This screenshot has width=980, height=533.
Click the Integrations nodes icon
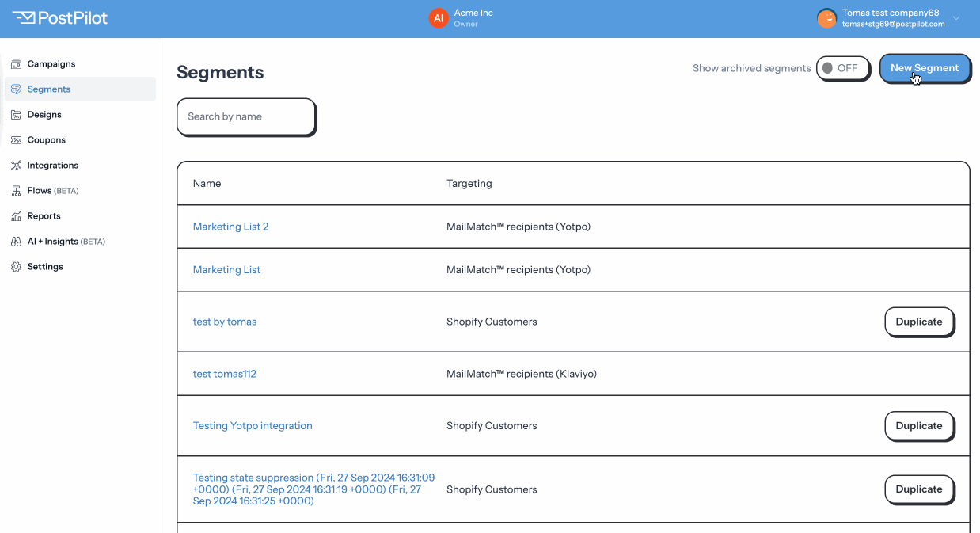point(16,166)
